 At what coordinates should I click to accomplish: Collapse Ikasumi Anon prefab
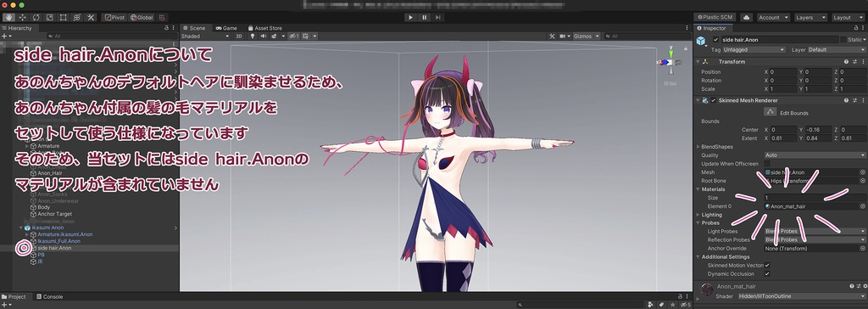point(21,228)
